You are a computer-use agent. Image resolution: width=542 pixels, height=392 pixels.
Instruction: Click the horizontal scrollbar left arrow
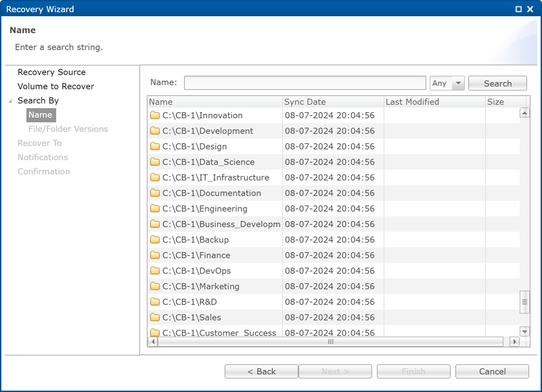pos(153,341)
